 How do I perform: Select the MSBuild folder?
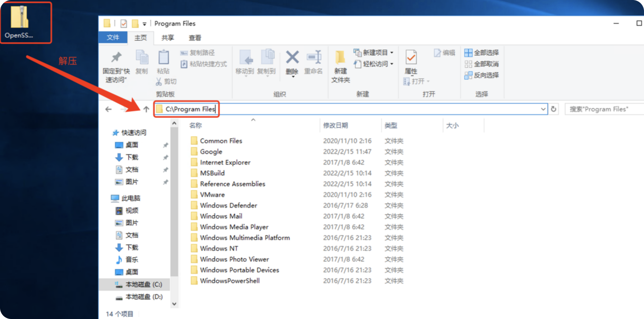tap(208, 173)
